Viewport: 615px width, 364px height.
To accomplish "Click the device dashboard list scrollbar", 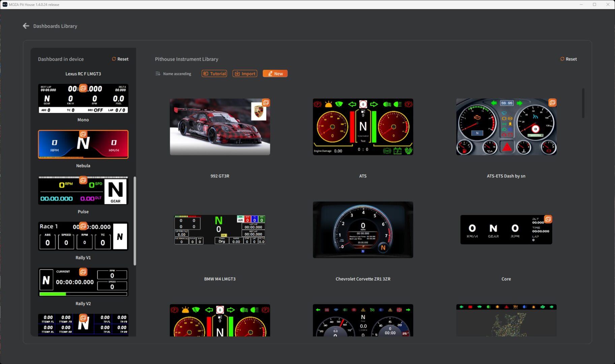I will 135,221.
